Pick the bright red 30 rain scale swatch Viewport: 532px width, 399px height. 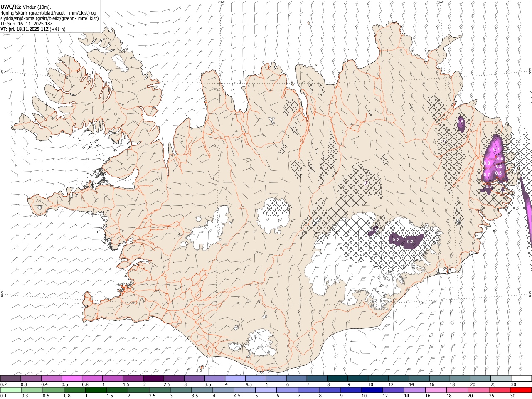coord(521,390)
